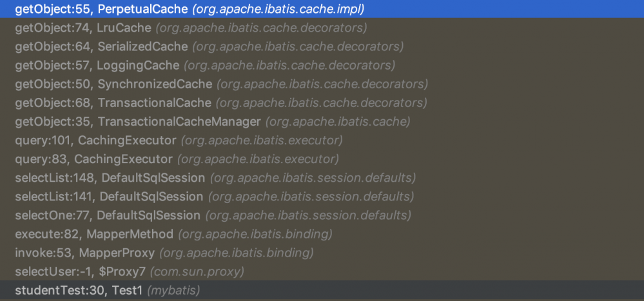Click the (mybatis) package label
The height and width of the screenshot is (301, 644).
pos(174,291)
